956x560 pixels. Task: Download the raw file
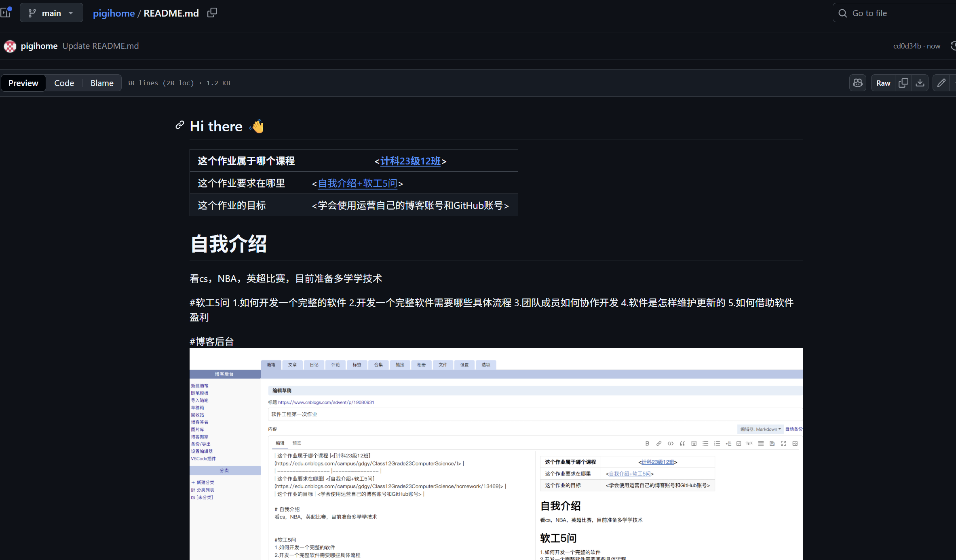(x=920, y=83)
